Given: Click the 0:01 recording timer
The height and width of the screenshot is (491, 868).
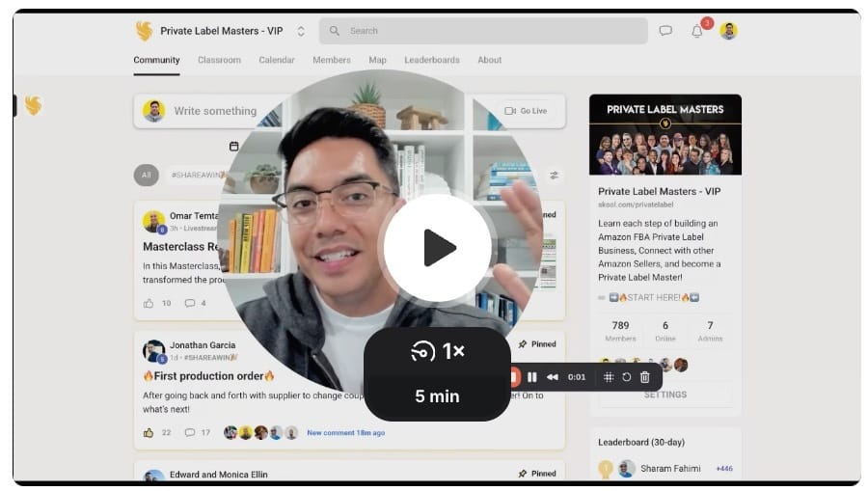Looking at the screenshot, I should pyautogui.click(x=577, y=377).
